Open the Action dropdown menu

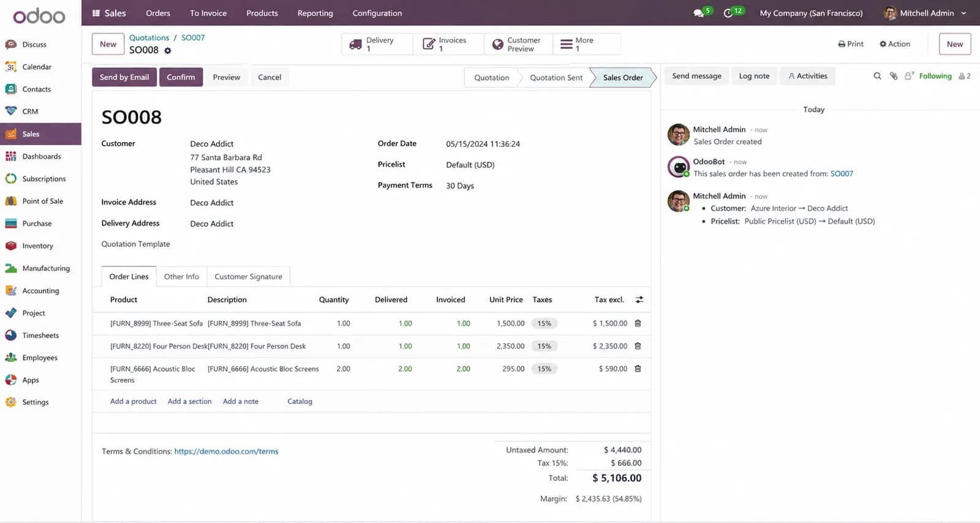coord(895,44)
